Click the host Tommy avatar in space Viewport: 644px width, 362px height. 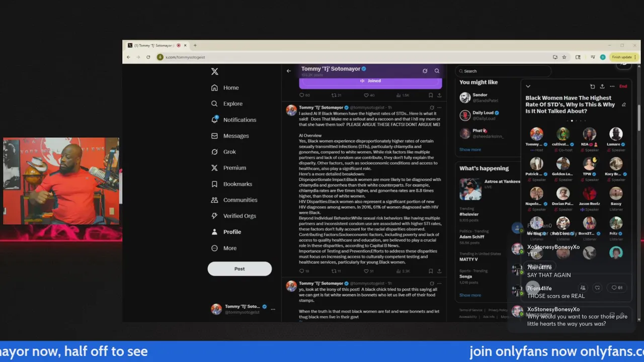point(536,134)
